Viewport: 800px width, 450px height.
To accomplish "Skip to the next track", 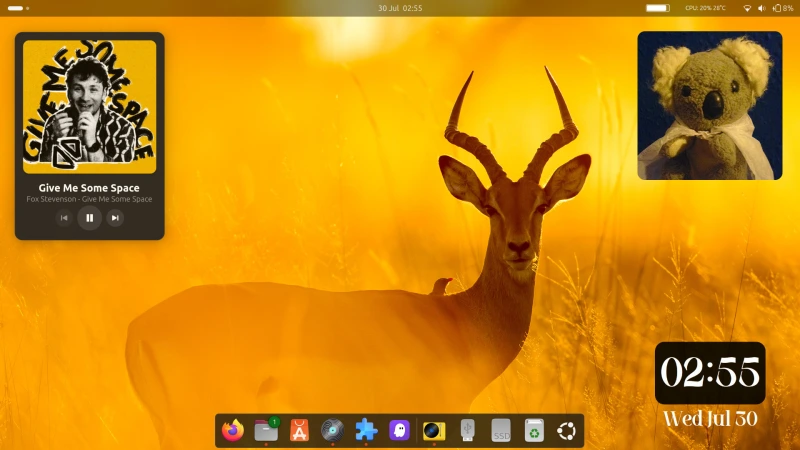I will coord(115,218).
